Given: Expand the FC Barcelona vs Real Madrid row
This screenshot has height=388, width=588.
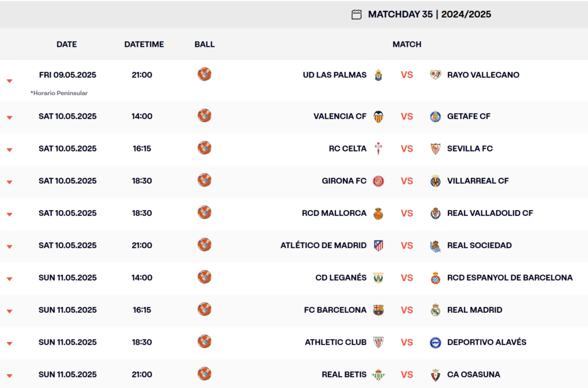Looking at the screenshot, I should click(x=10, y=311).
